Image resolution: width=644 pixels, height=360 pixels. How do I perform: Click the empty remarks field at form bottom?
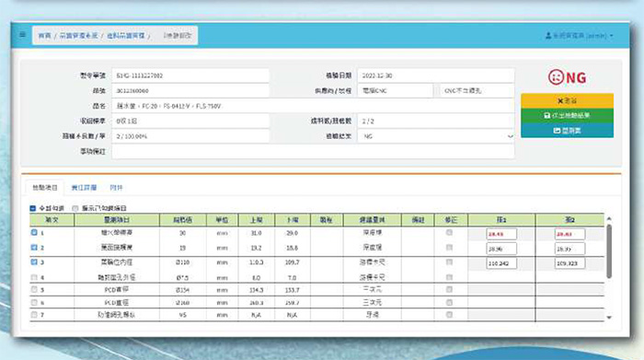click(x=313, y=151)
